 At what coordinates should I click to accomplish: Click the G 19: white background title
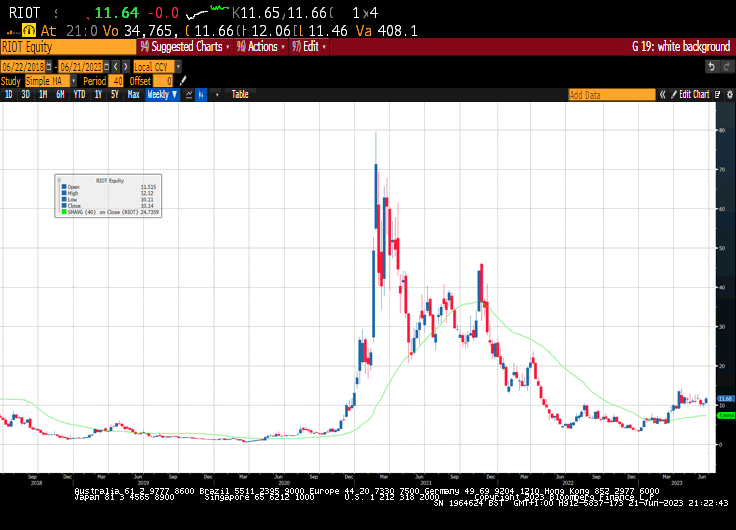coord(681,46)
